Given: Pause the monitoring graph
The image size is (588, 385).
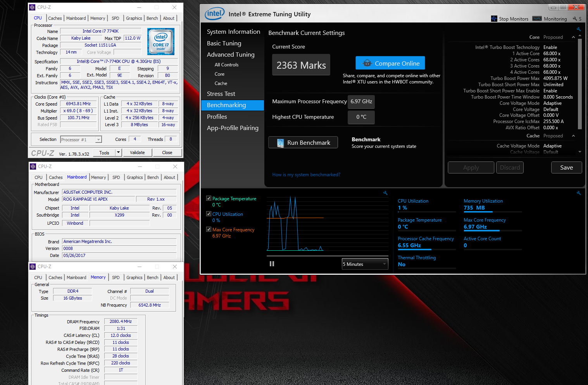Looking at the screenshot, I should pos(272,264).
